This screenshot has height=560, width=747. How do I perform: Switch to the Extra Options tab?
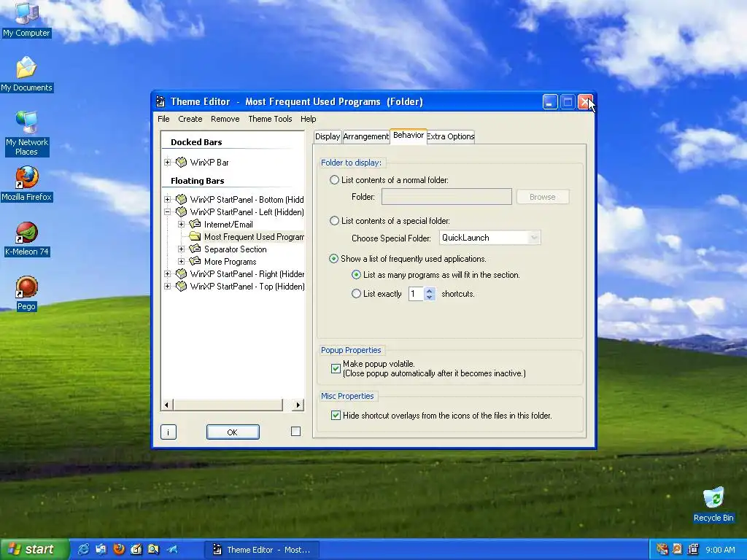point(451,136)
